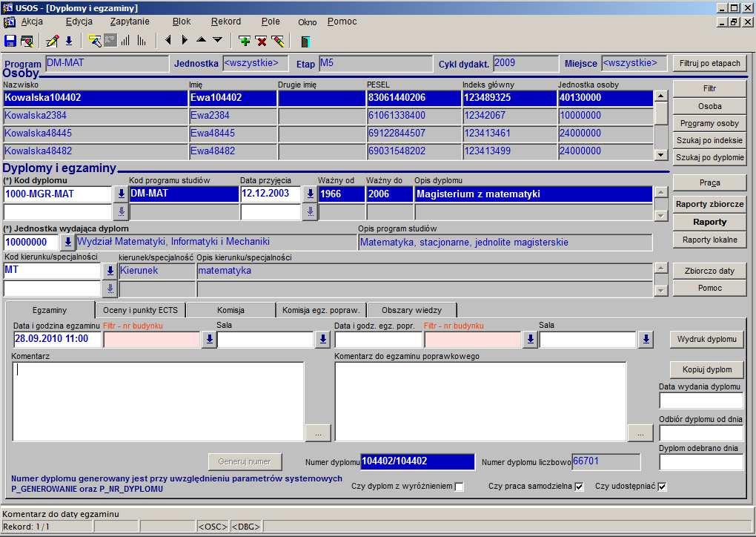756x537 pixels.
Task: Click the Komentarz text area
Action: pos(158,401)
